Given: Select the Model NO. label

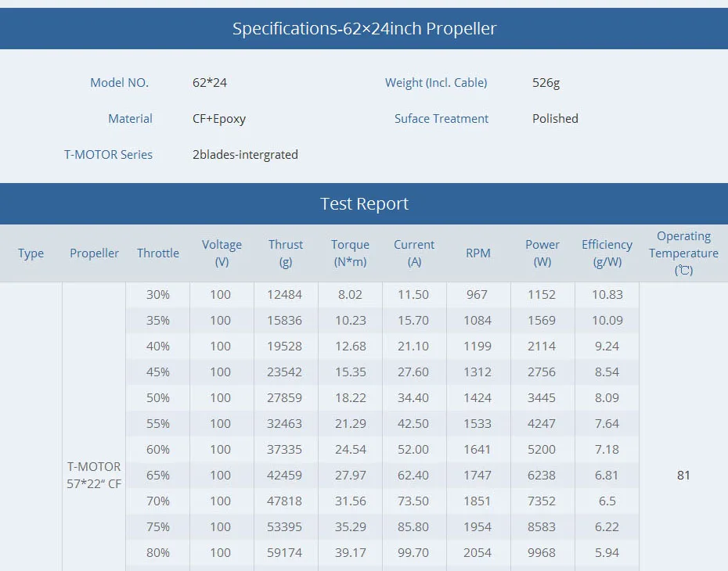Looking at the screenshot, I should 119,83.
